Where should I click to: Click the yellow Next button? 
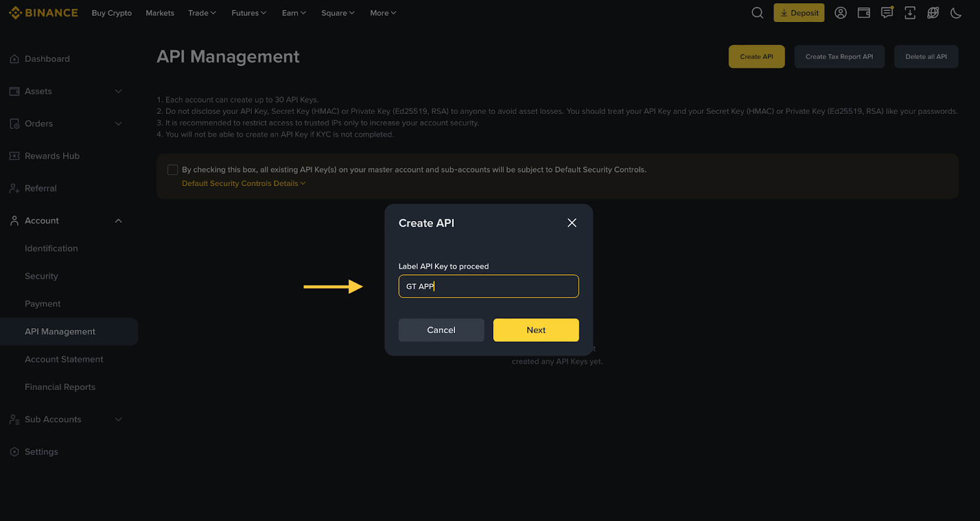(x=535, y=330)
